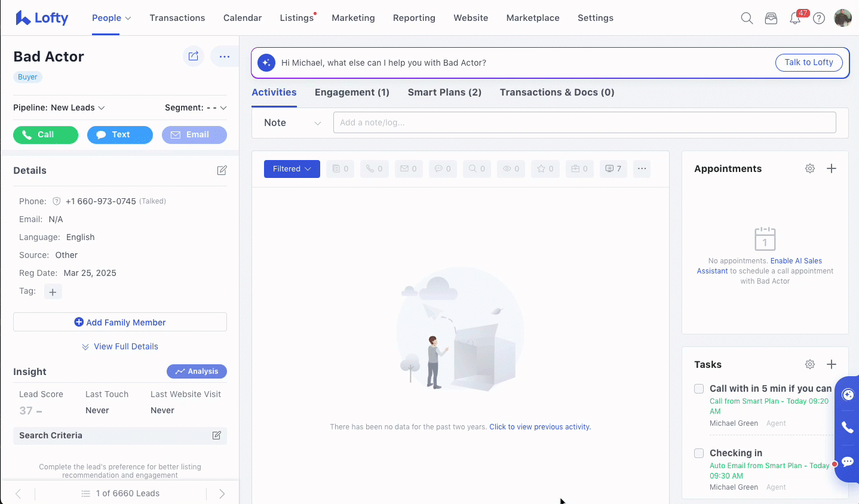Switch to Transactions & Docs (0) tab
The height and width of the screenshot is (504, 859).
557,93
